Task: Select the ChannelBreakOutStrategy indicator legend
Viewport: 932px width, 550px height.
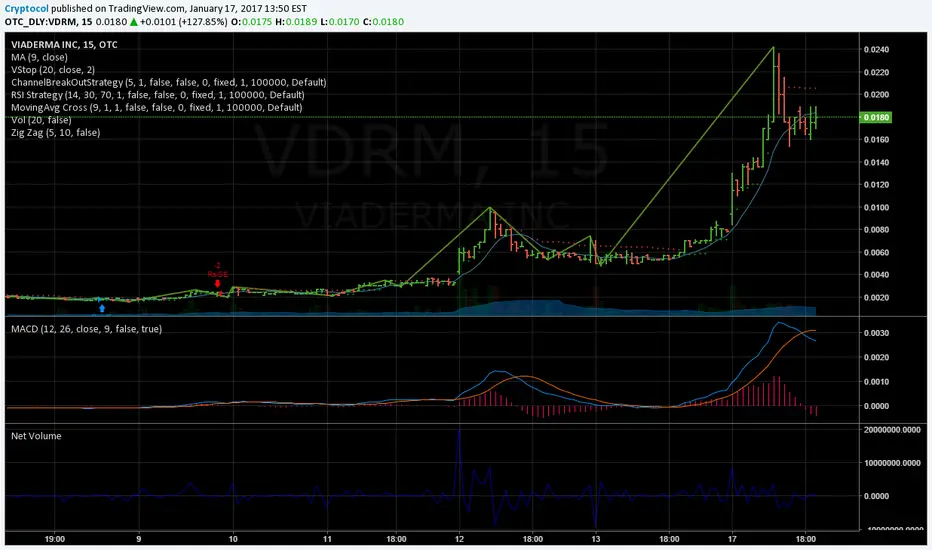Action: [x=168, y=83]
